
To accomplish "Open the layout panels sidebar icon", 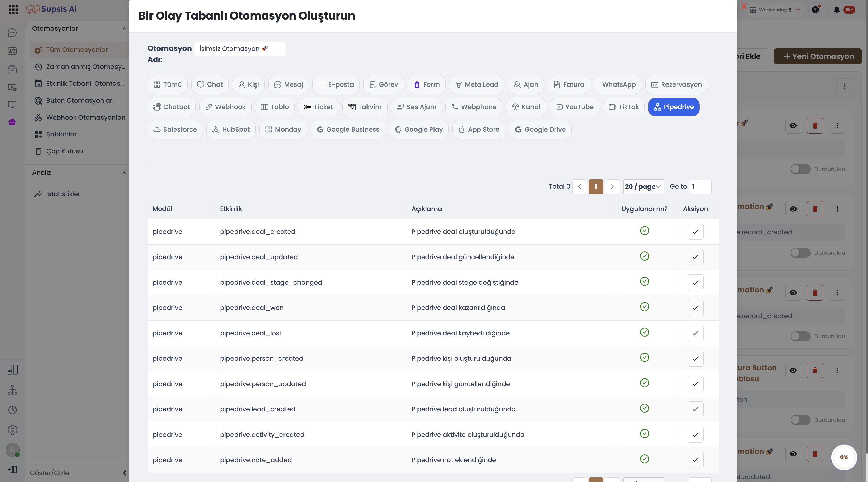I will 12,370.
